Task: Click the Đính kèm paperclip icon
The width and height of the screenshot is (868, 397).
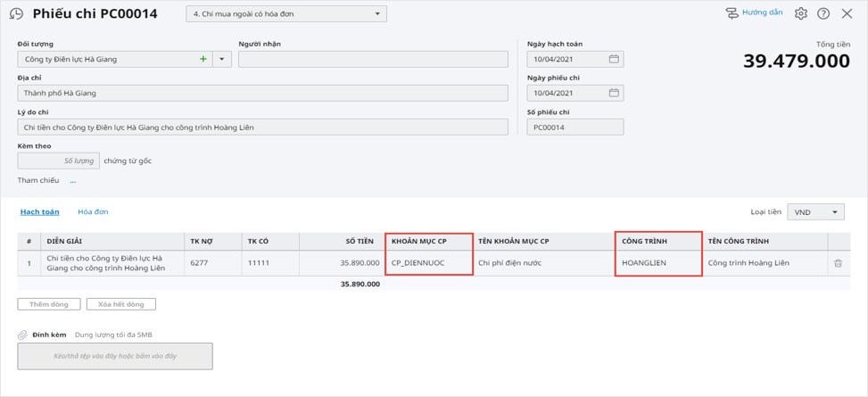Action: 23,335
